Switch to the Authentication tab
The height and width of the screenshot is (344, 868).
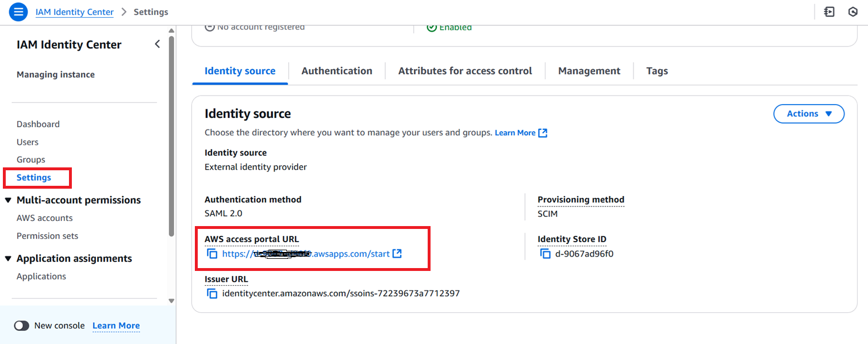pos(336,70)
